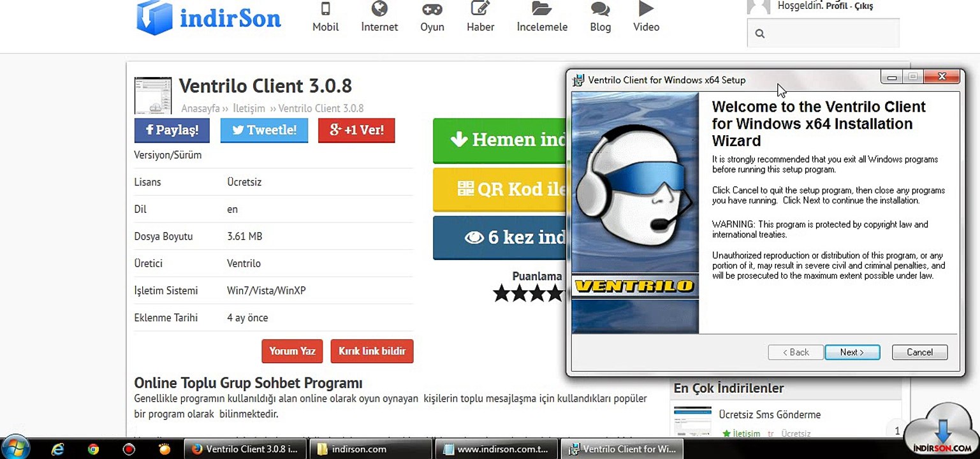Click the Google +1 Ver! button
980x459 pixels.
point(356,130)
